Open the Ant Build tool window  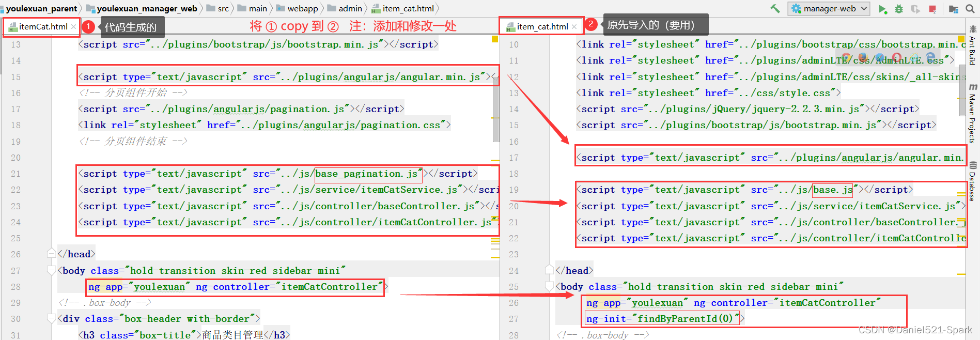click(973, 44)
